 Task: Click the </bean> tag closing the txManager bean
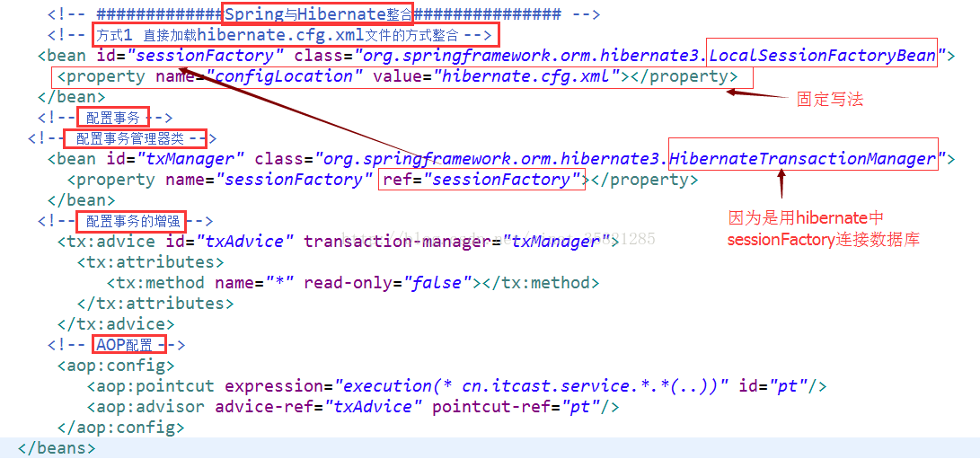(81, 200)
